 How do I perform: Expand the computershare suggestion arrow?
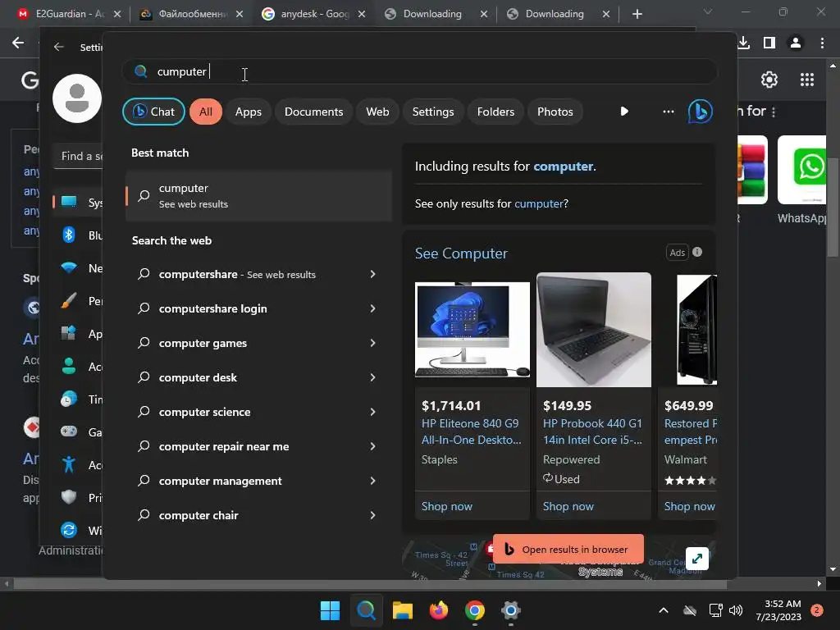point(373,274)
